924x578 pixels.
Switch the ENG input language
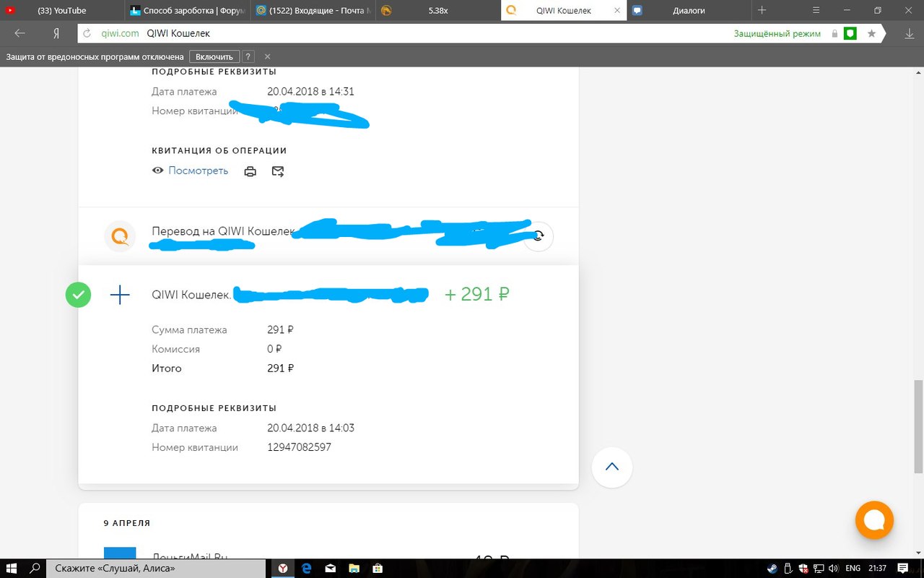pos(853,568)
